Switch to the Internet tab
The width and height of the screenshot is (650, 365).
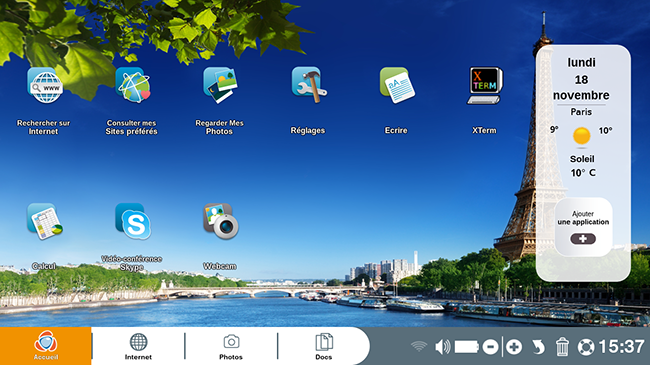[138, 346]
